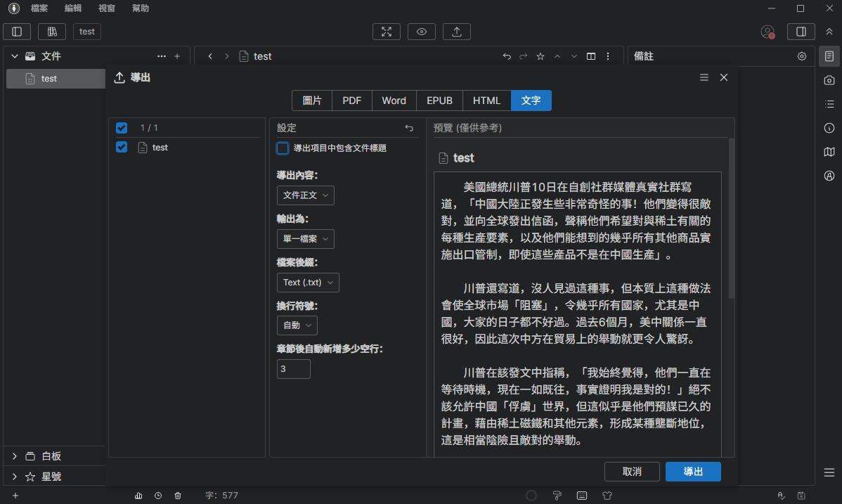Toggle the left sidebar panel icon
842x504 pixels.
tap(17, 32)
